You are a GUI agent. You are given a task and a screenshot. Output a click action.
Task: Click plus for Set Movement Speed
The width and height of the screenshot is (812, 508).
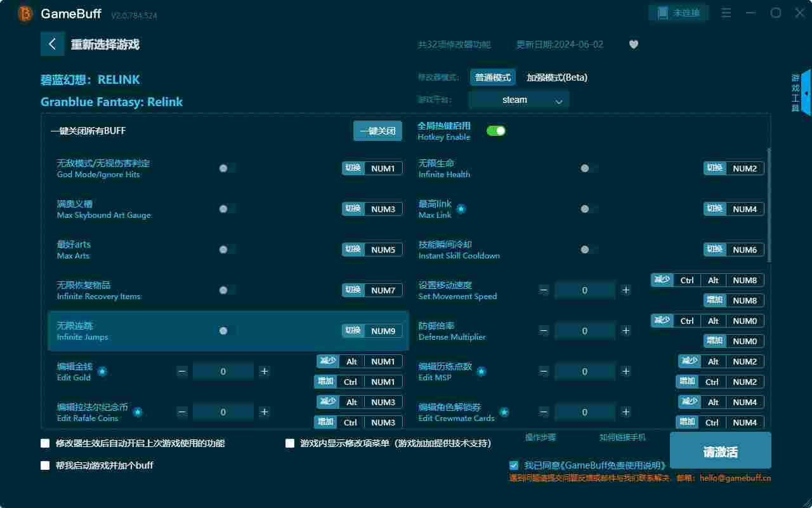coord(626,290)
